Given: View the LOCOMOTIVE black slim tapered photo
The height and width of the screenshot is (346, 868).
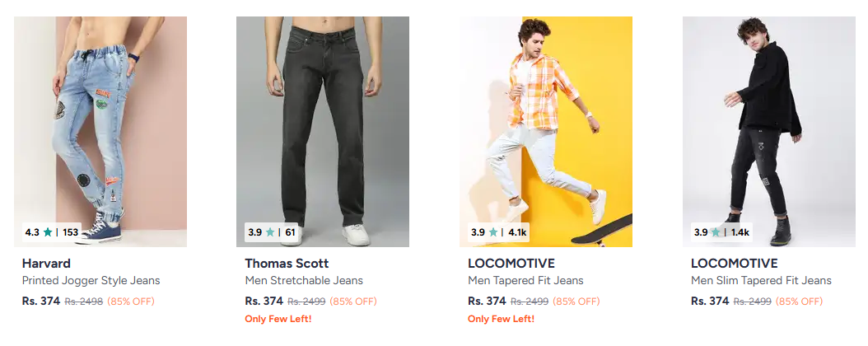Looking at the screenshot, I should point(768,124).
